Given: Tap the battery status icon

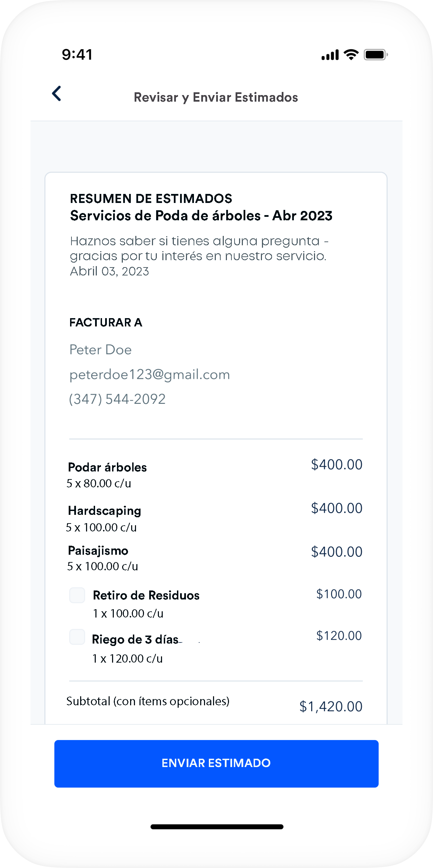Looking at the screenshot, I should point(375,55).
